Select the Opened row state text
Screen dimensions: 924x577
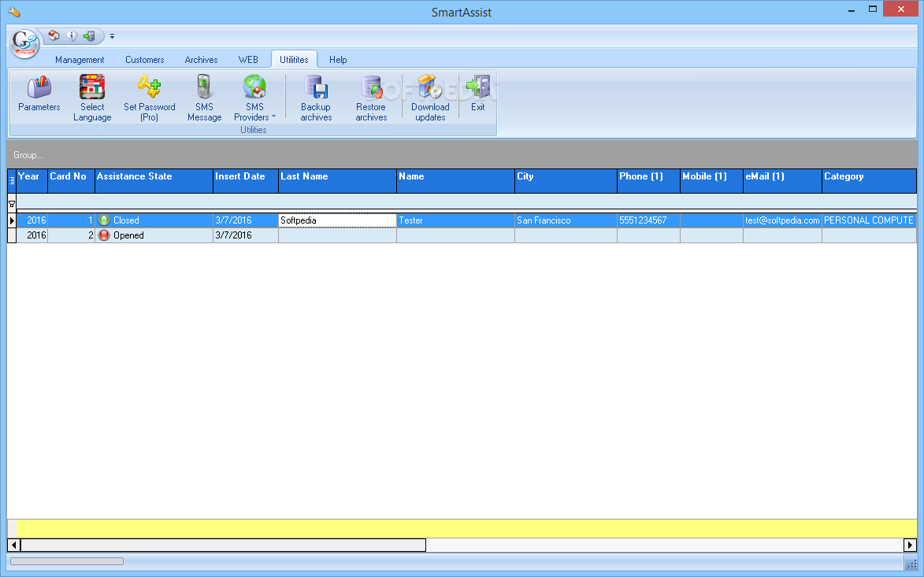[x=128, y=235]
